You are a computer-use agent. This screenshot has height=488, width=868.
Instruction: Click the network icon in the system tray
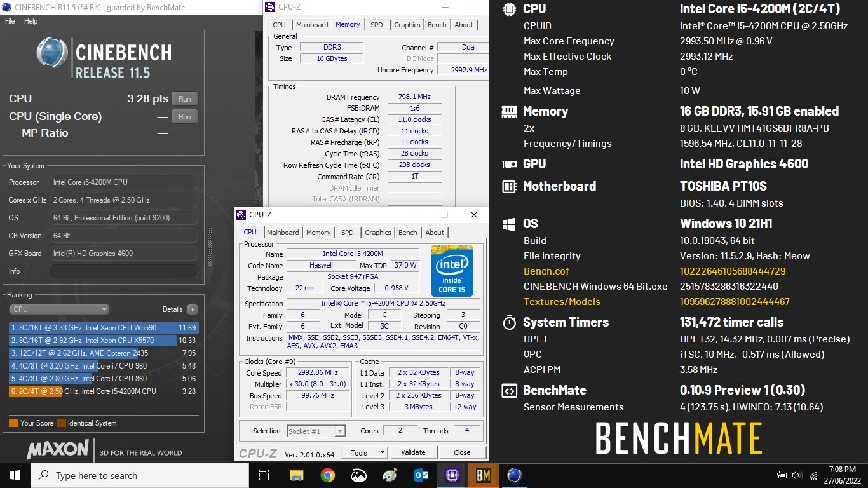coord(813,475)
